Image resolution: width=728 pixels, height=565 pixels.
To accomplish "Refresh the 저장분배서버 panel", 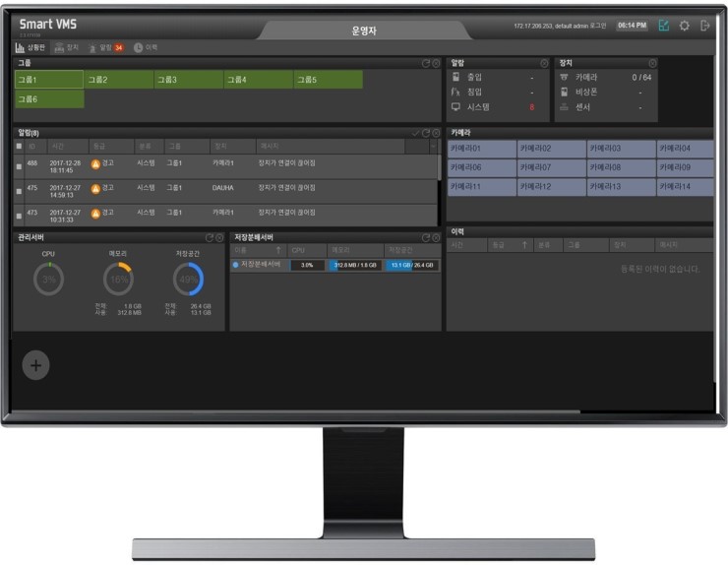I will [x=426, y=238].
